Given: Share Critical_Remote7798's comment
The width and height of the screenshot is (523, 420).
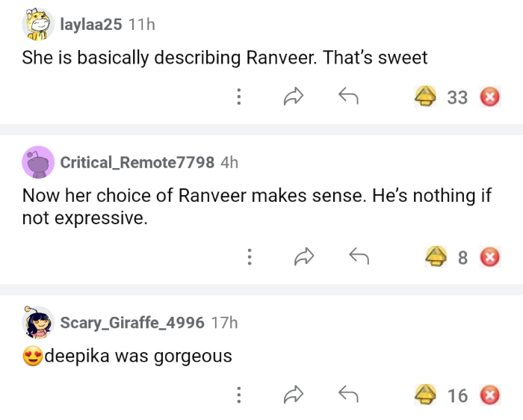Looking at the screenshot, I should pyautogui.click(x=303, y=258).
